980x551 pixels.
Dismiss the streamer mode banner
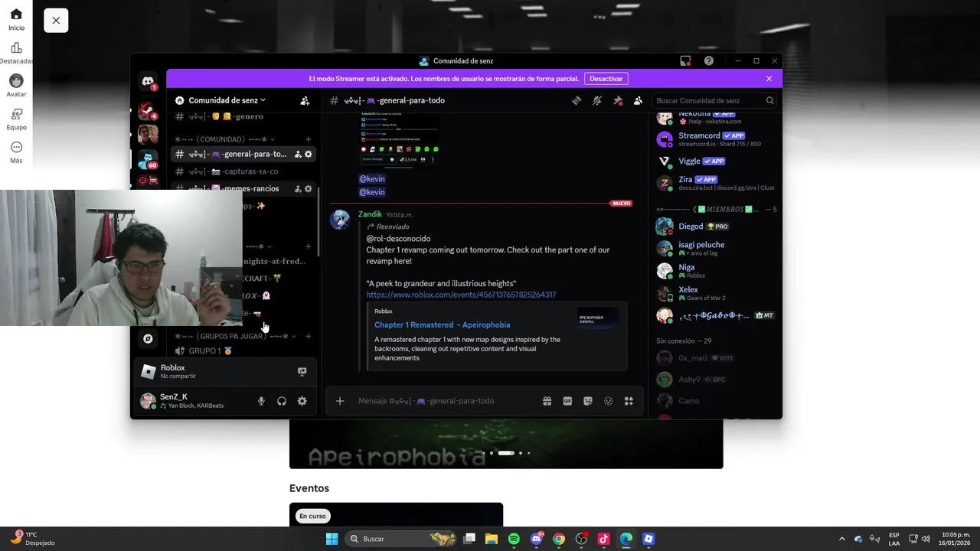[769, 79]
